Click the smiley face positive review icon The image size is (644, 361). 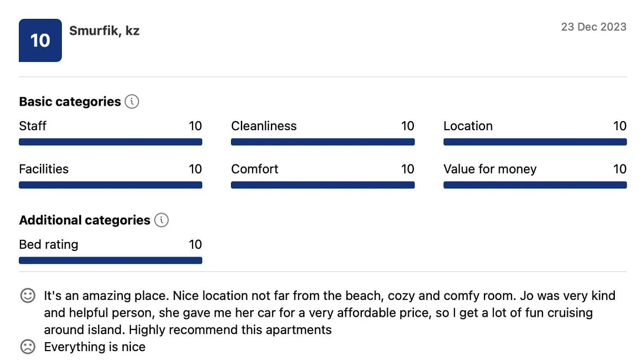[x=28, y=296]
